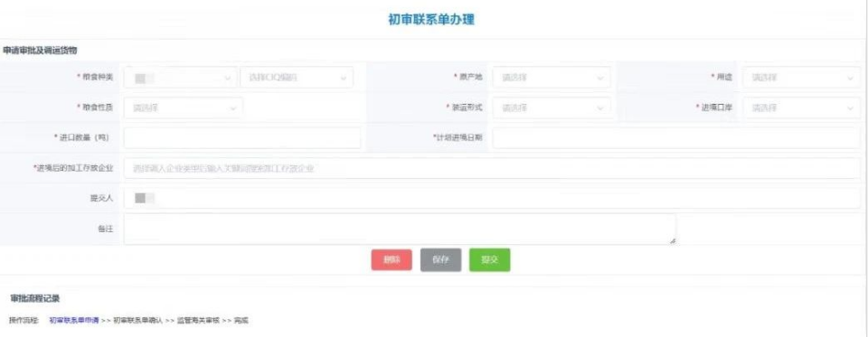Open the 初审联系单申请 flow step link
This screenshot has width=868, height=337.
click(73, 321)
